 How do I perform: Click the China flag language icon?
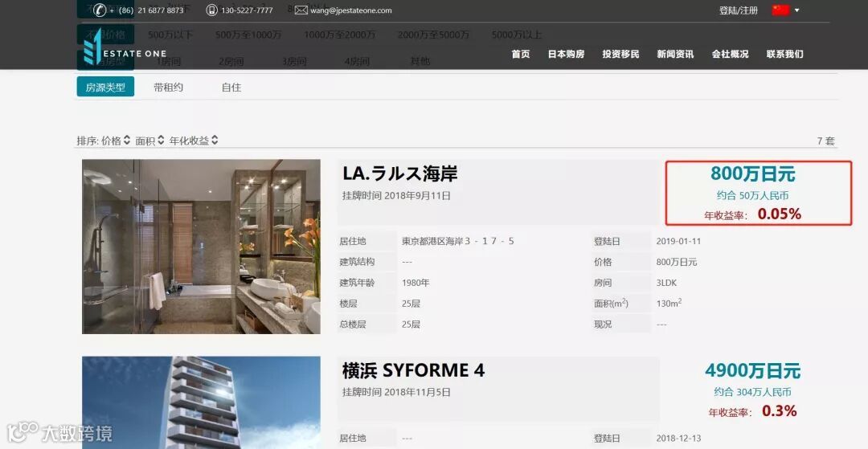pos(780,10)
